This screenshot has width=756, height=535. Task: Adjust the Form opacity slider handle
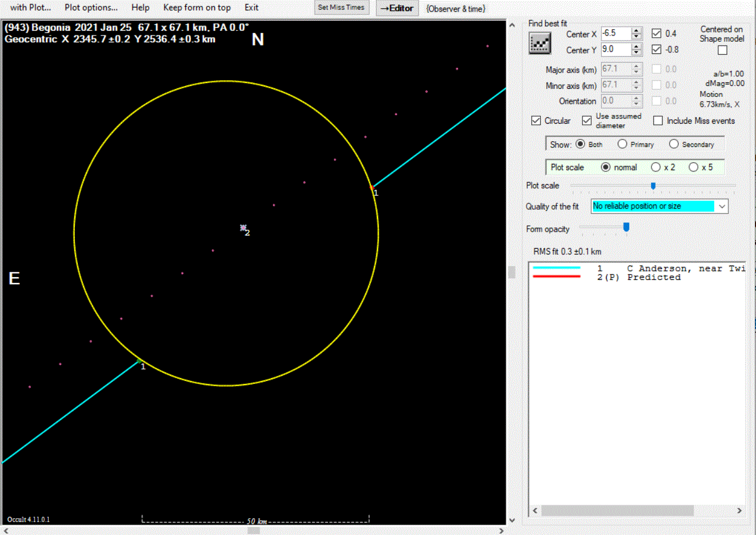coord(626,228)
